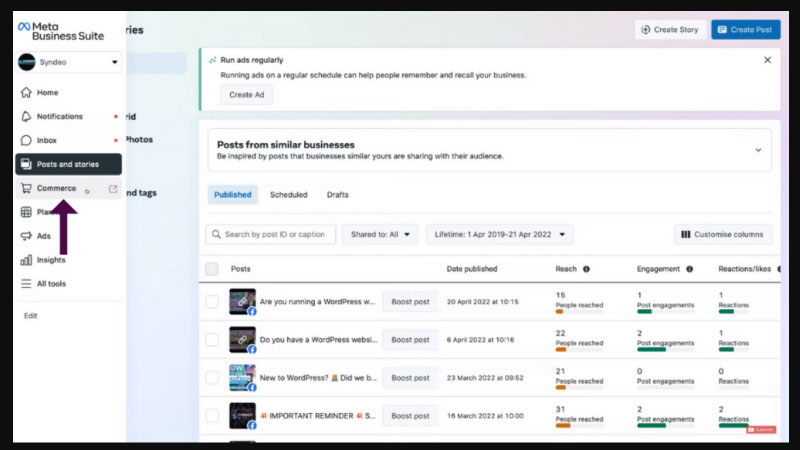This screenshot has width=800, height=450.
Task: Open the Shared to: All dropdown
Action: tap(380, 235)
